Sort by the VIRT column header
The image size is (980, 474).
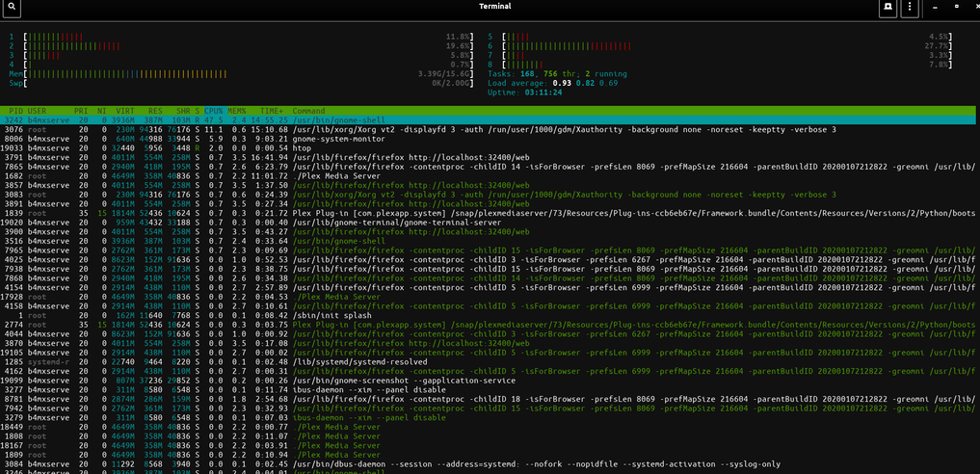tap(125, 111)
